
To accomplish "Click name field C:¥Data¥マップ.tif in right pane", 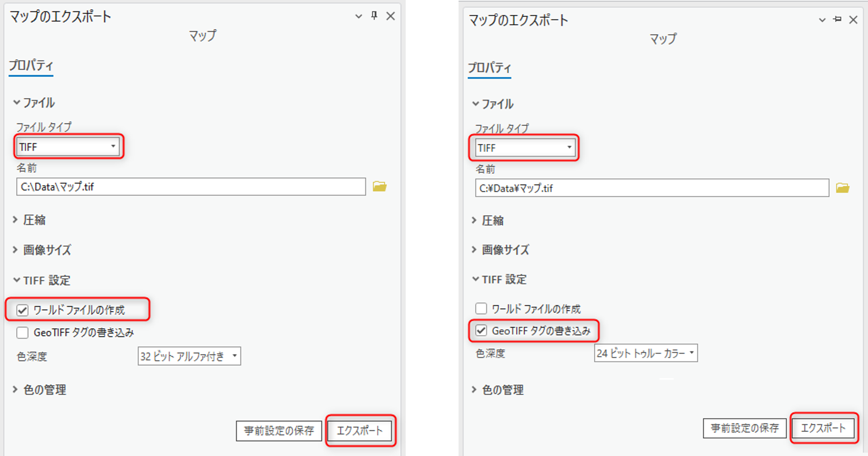I will (652, 188).
